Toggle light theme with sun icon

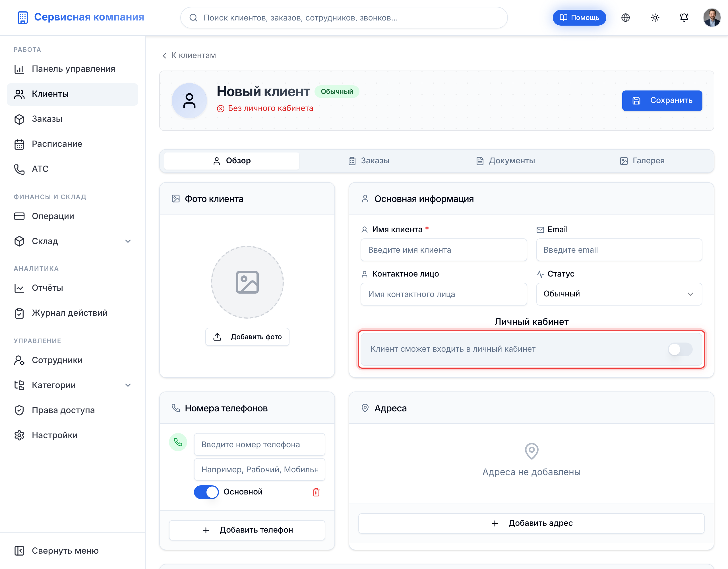[655, 18]
